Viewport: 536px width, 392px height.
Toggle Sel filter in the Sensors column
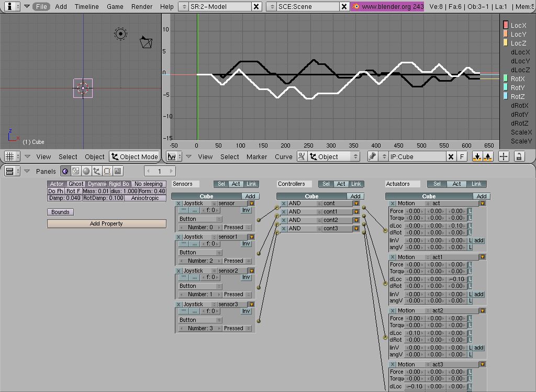click(x=221, y=184)
